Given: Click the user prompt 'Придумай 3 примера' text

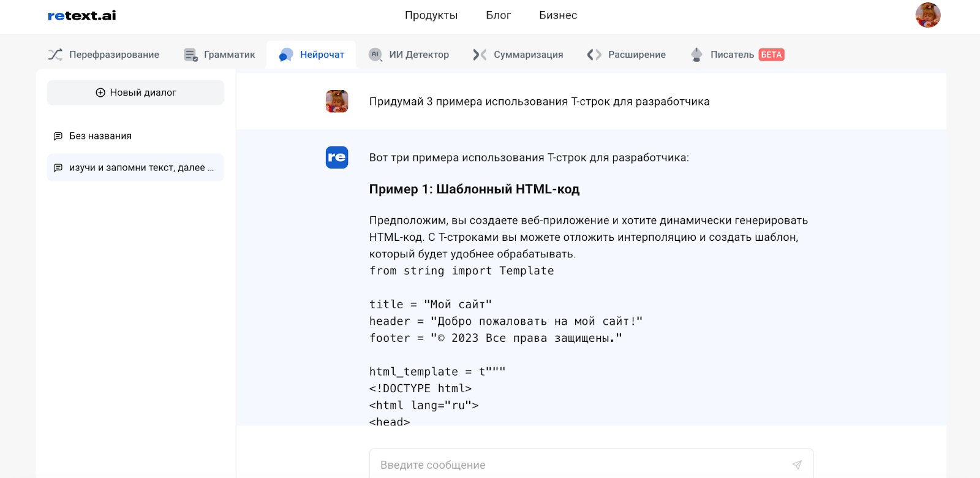Looking at the screenshot, I should [539, 102].
